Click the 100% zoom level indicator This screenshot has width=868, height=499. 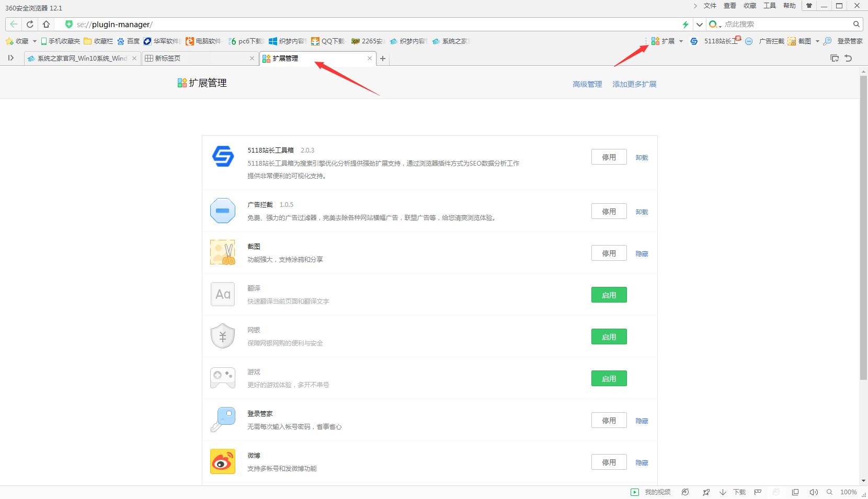point(847,492)
